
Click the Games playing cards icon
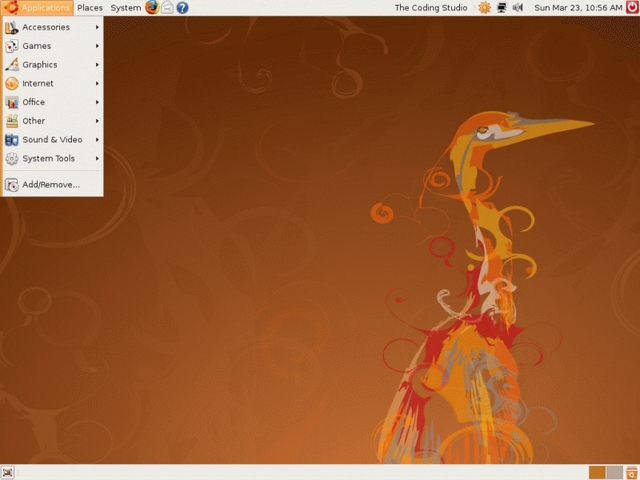[x=11, y=46]
